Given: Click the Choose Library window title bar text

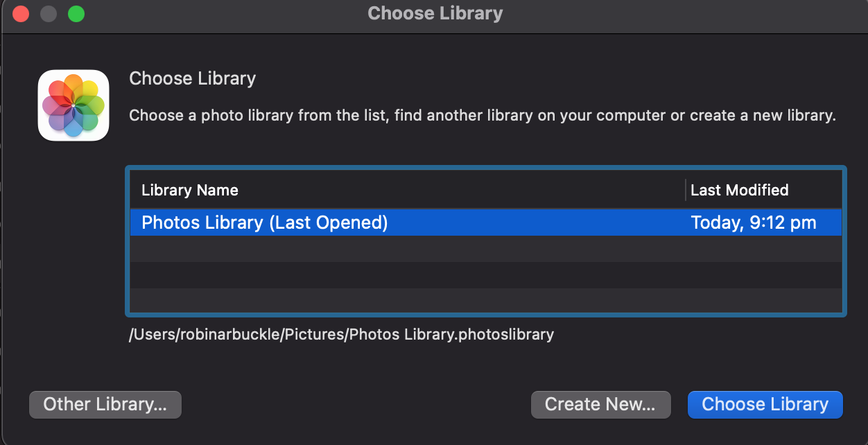Looking at the screenshot, I should coord(435,13).
